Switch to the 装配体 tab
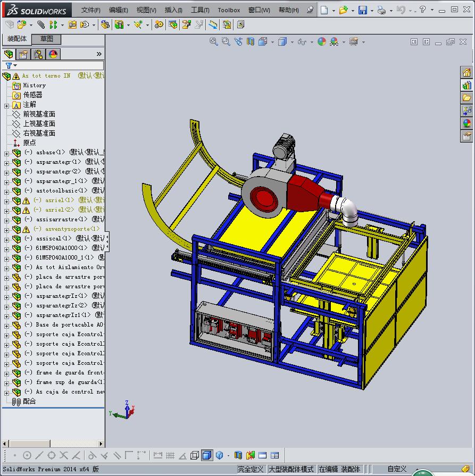The height and width of the screenshot is (476, 475). pos(16,39)
